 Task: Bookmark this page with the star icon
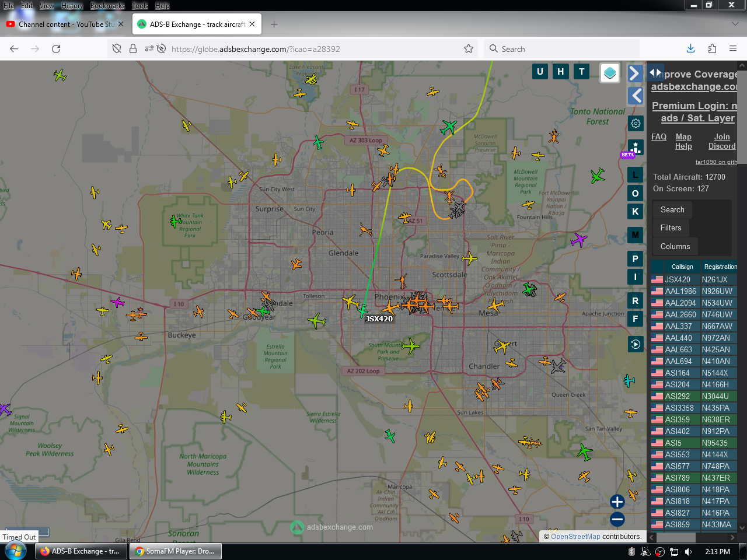pyautogui.click(x=469, y=49)
